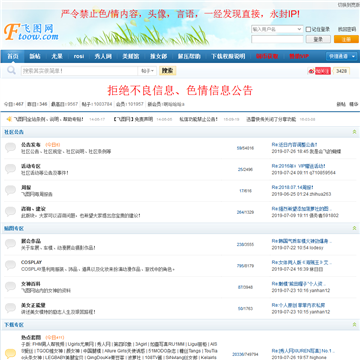
Task: Click the 3428 follower count badge
Action: pyautogui.click(x=341, y=71)
